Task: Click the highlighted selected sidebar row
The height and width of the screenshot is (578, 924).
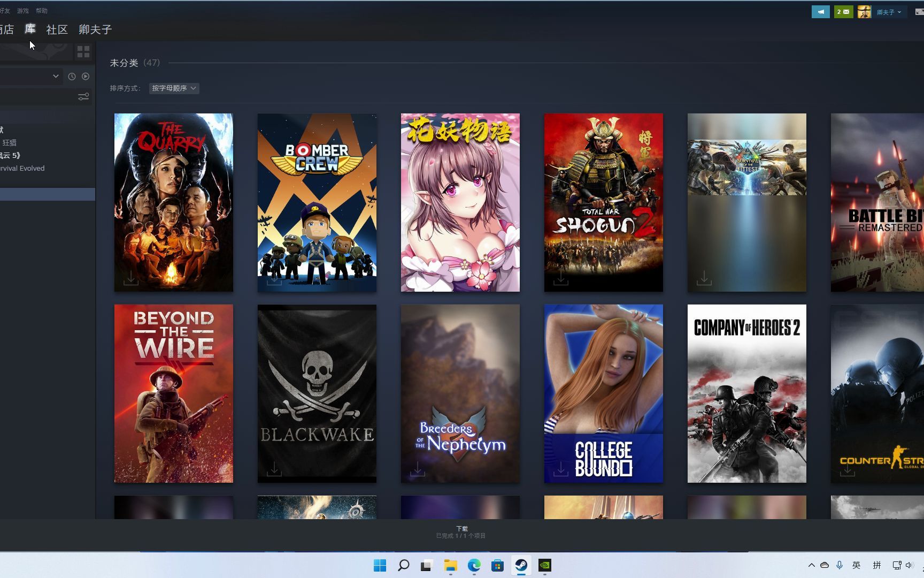Action: tap(48, 194)
